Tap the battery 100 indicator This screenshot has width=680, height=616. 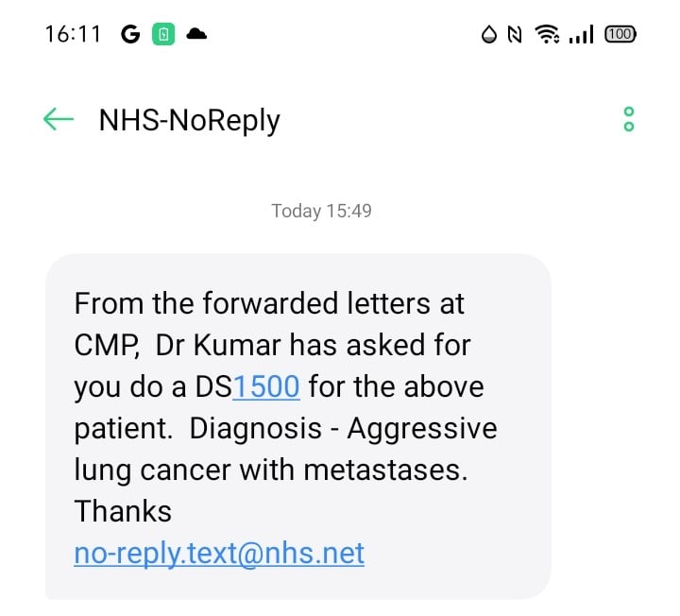[620, 35]
